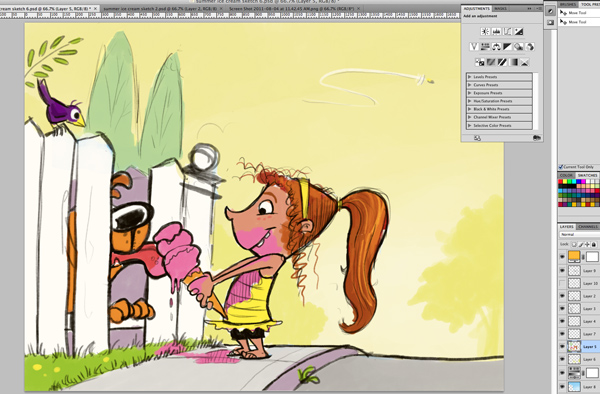Switch to the Channels panel tab

tap(588, 227)
